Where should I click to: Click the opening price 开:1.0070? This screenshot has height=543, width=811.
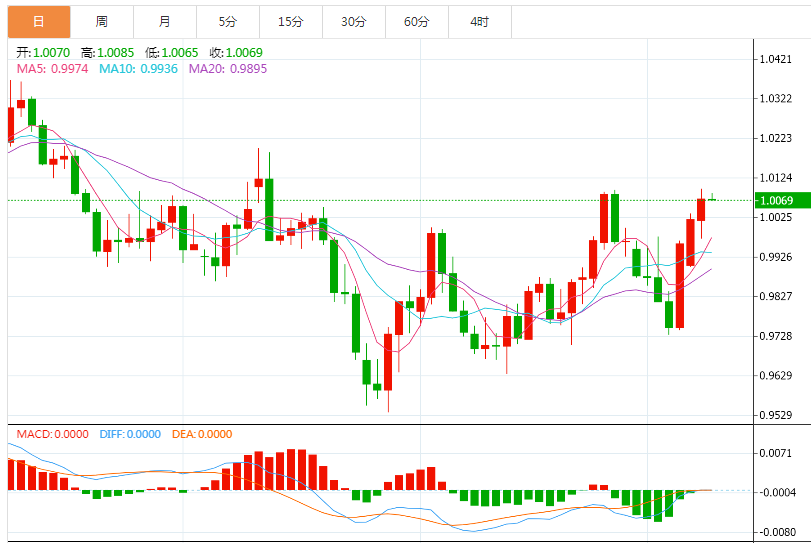point(43,53)
